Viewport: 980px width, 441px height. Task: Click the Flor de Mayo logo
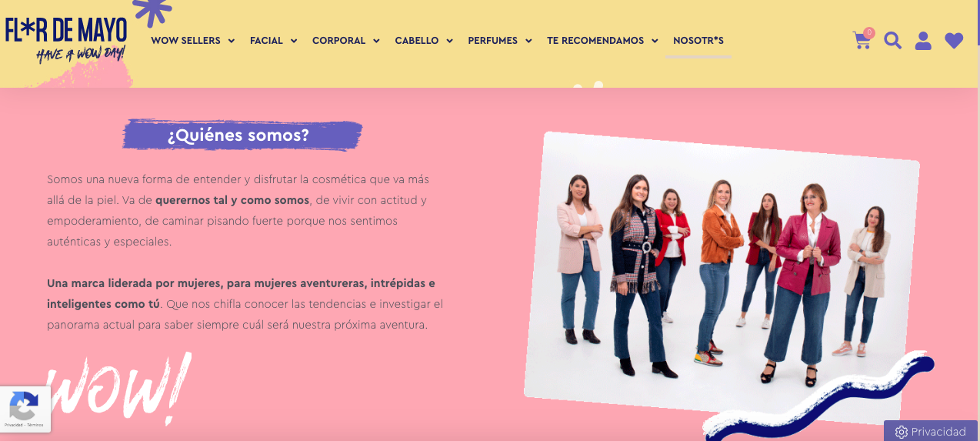65,40
